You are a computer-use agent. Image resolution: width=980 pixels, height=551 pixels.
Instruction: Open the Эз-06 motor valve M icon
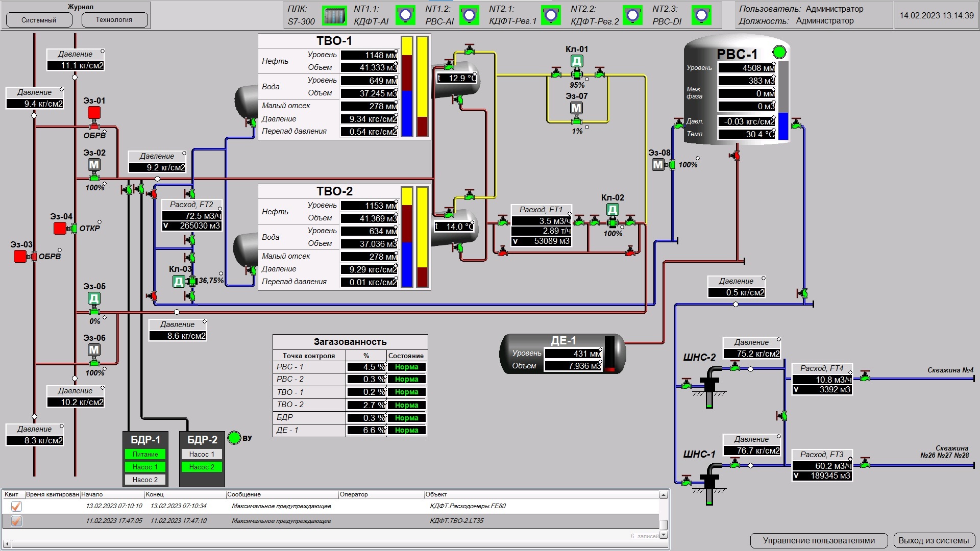tap(94, 350)
